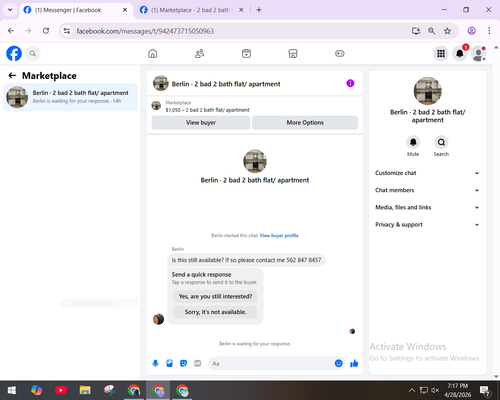Open File Explorer from the taskbar
Image resolution: width=500 pixels, height=400 pixels.
coord(85,390)
